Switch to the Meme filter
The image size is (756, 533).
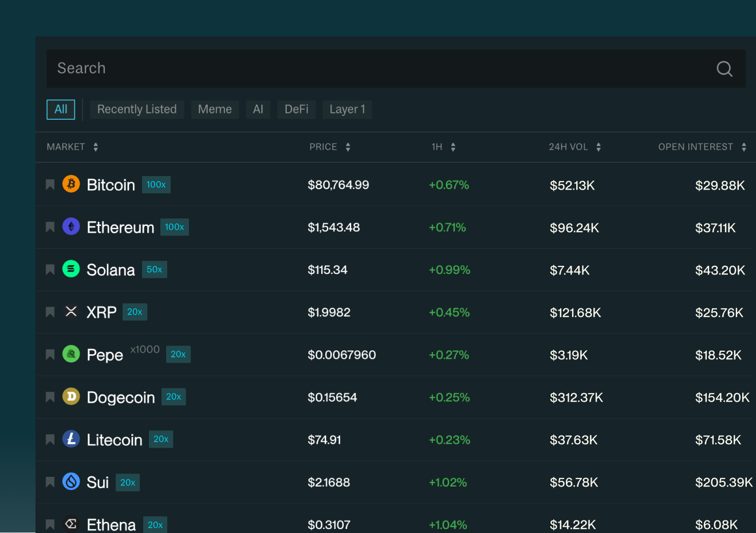click(215, 109)
